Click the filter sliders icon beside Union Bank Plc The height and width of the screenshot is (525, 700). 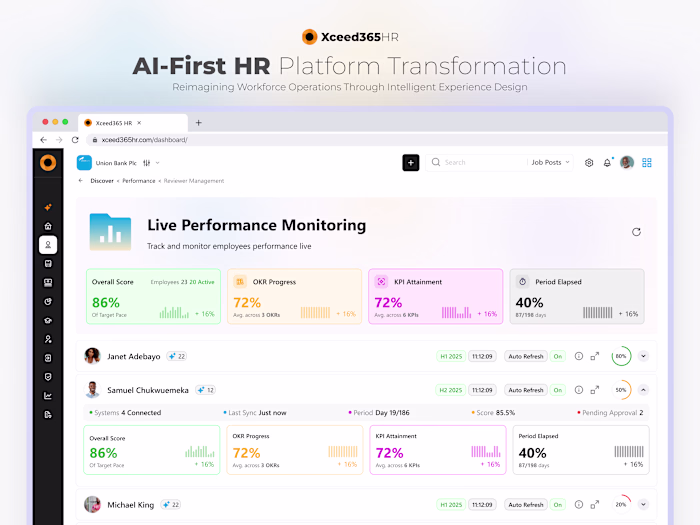pyautogui.click(x=146, y=163)
